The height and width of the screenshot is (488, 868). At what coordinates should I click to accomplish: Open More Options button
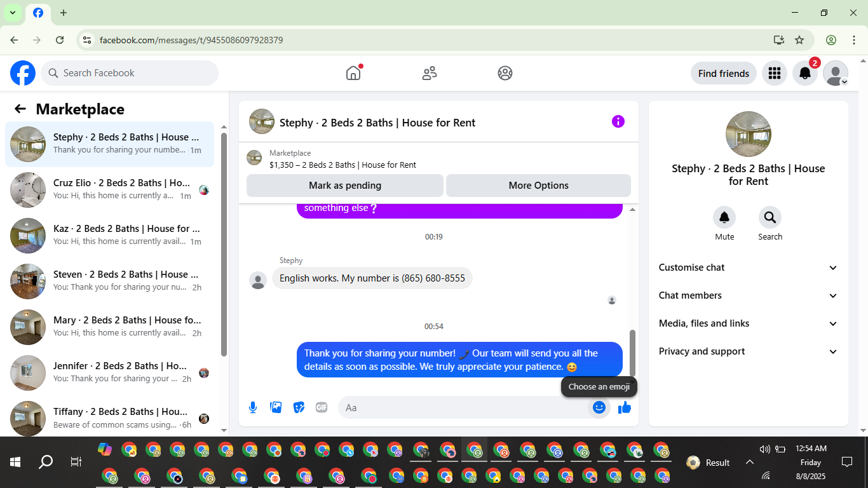[x=538, y=186]
